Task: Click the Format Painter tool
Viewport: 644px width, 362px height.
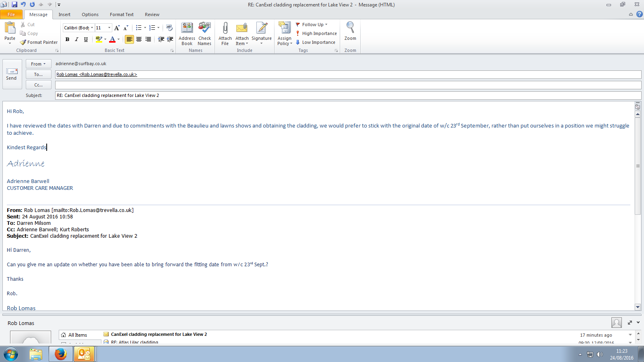Action: 39,42
